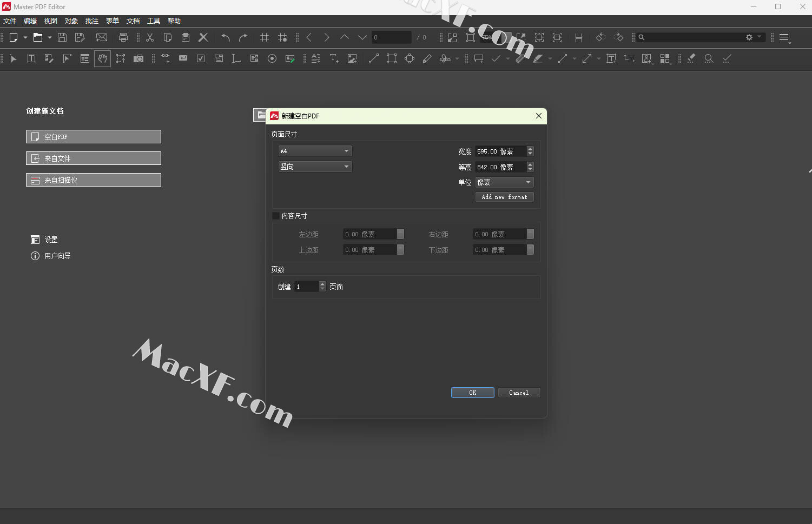Click the magnifier search tool in second toolbar

[709, 58]
